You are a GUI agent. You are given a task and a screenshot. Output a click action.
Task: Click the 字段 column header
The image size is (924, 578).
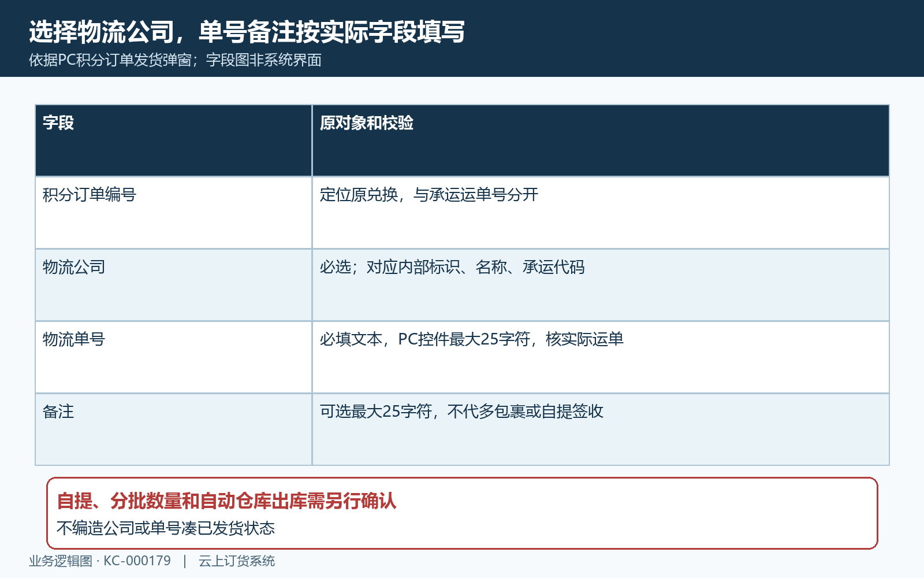coord(173,140)
